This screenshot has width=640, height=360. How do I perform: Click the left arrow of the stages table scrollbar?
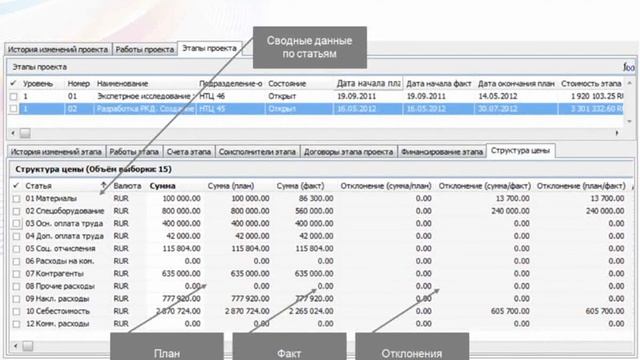[13, 133]
